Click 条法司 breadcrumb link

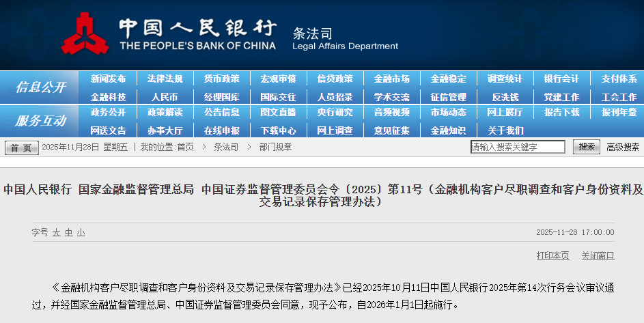(226, 147)
